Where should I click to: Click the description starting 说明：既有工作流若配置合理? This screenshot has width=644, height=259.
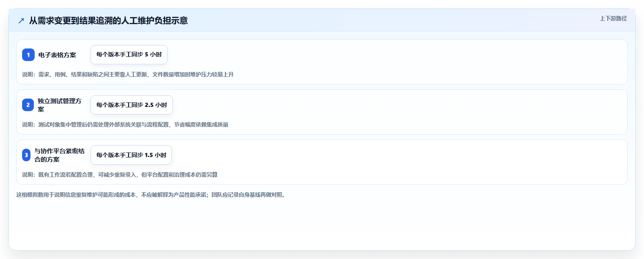120,175
